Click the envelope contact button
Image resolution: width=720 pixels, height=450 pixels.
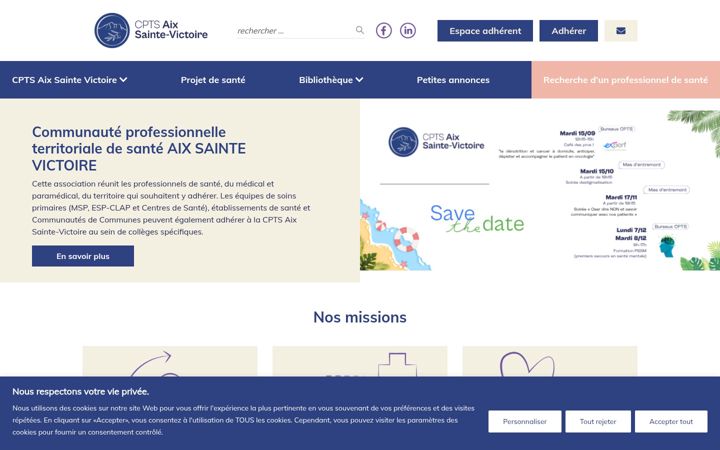[621, 31]
